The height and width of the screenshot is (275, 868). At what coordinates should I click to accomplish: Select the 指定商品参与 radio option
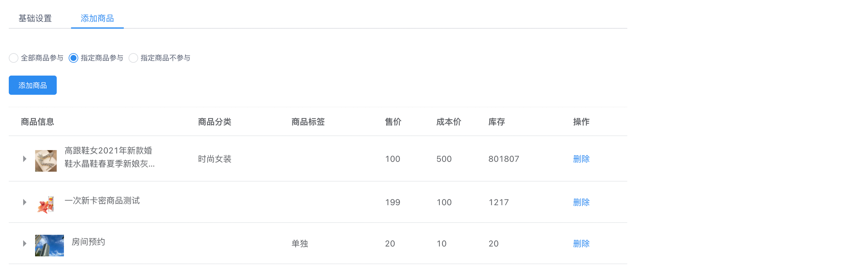coord(73,58)
